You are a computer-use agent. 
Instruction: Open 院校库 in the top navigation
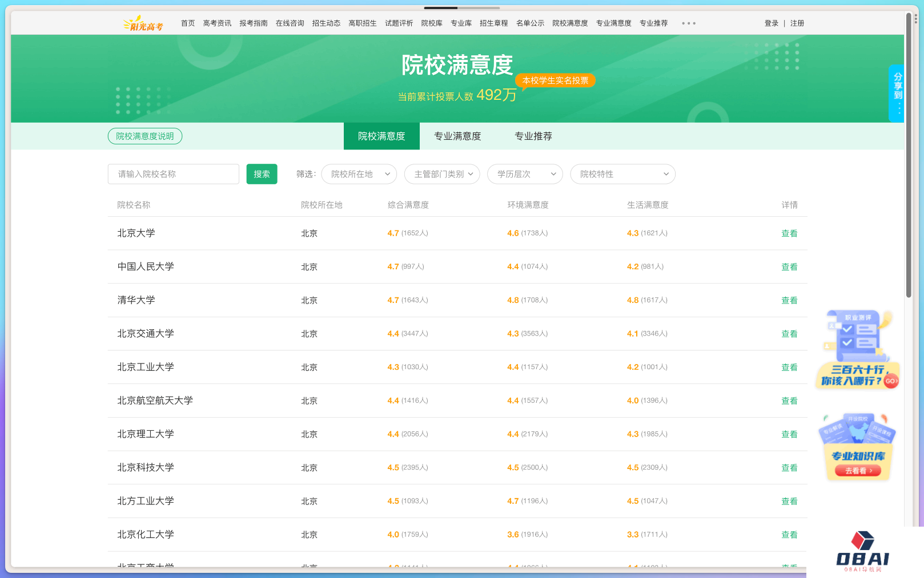coord(432,23)
